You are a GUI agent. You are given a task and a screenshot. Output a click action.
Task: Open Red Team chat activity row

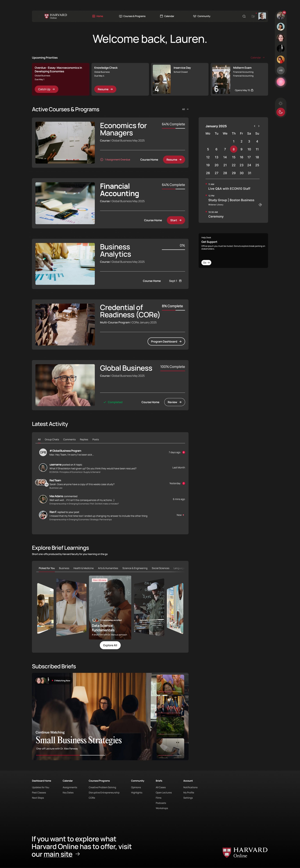(x=110, y=484)
